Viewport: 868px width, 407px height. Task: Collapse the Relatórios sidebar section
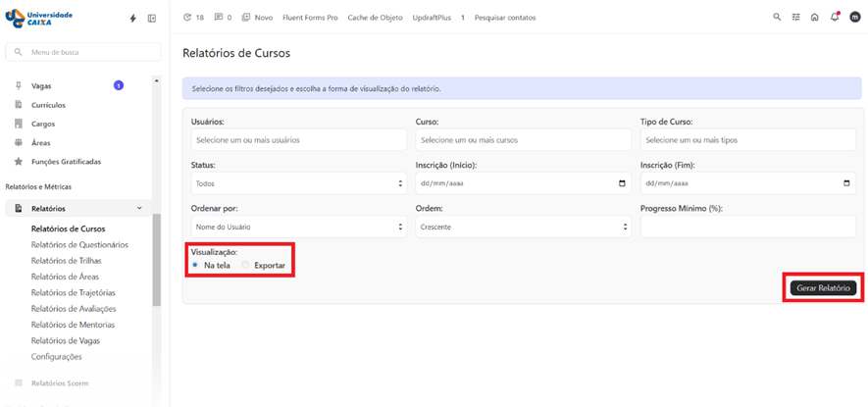coord(139,208)
